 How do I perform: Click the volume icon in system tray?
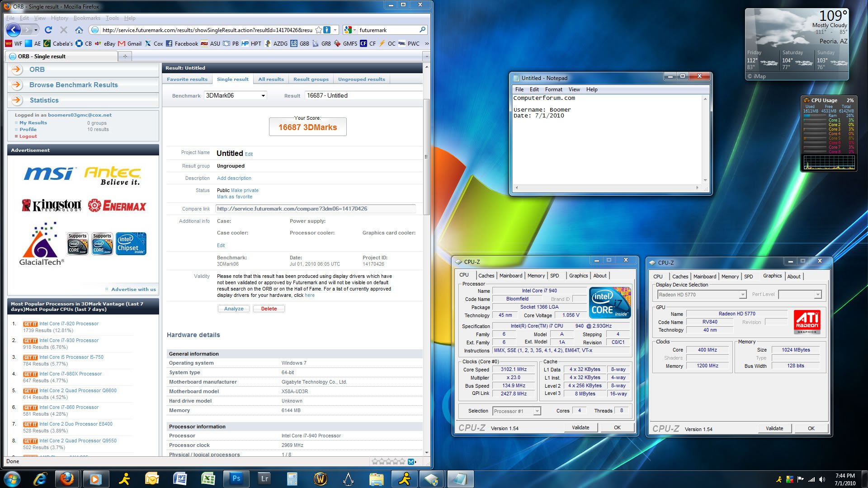point(822,479)
